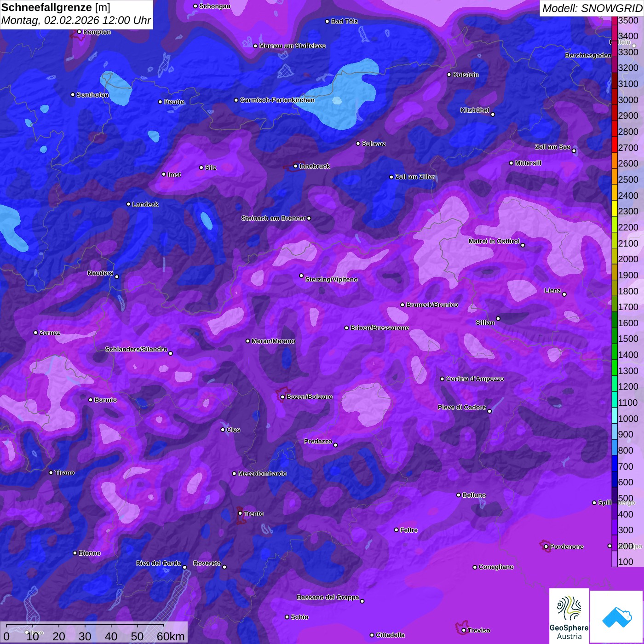Click the Reutte label

pyautogui.click(x=174, y=102)
